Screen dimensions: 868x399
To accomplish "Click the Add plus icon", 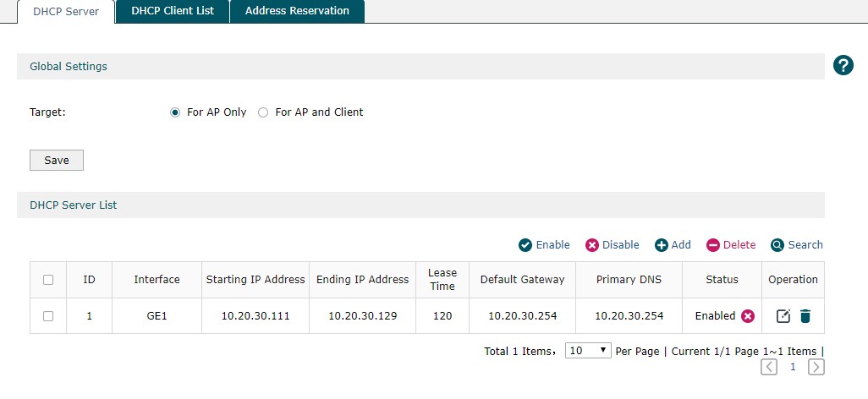I will (662, 245).
